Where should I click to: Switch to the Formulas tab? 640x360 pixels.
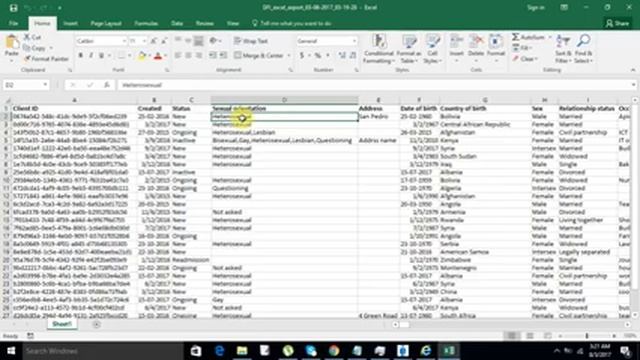[146, 23]
